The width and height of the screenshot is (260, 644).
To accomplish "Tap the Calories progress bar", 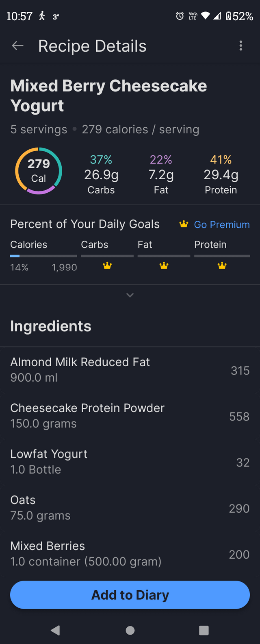I will coord(43,256).
